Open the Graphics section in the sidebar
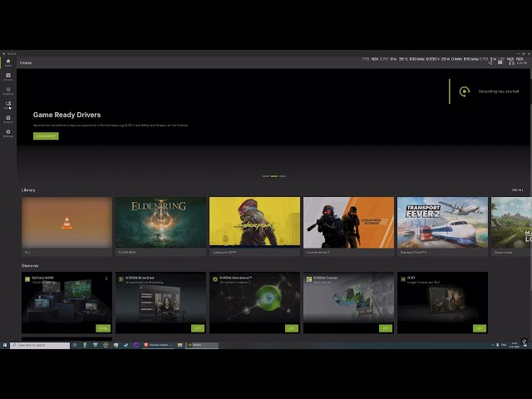 pyautogui.click(x=8, y=91)
